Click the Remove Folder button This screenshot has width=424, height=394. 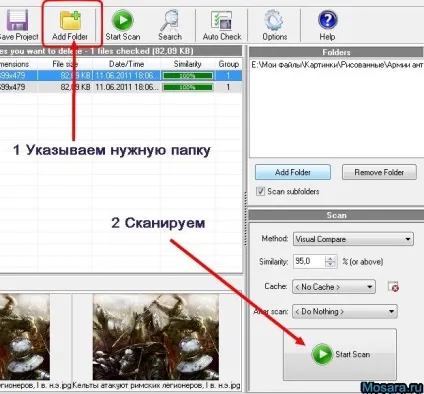point(379,172)
